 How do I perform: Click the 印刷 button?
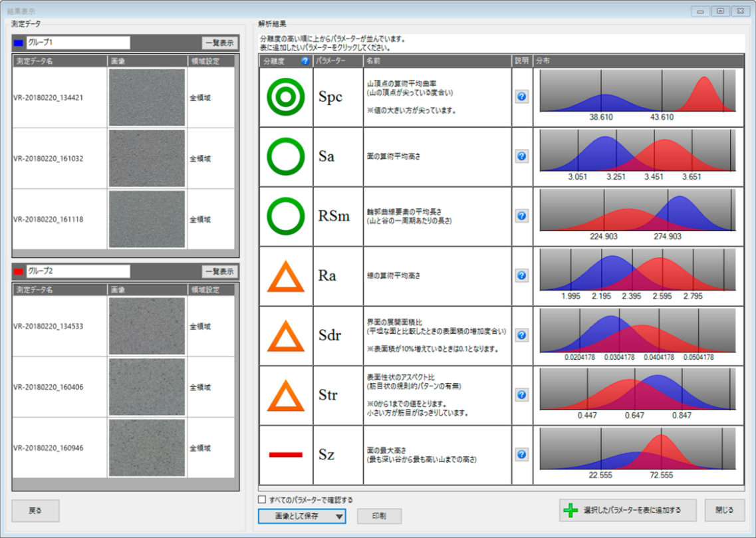tap(379, 515)
